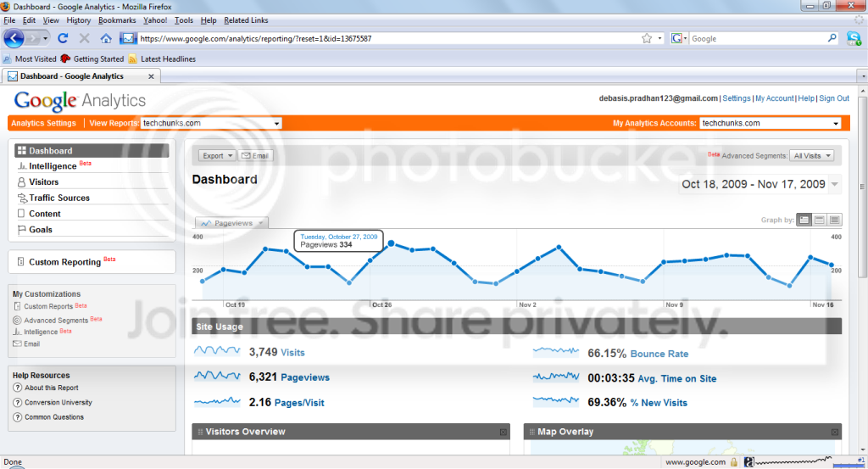Click the Email link under My Customizations
Image resolution: width=868 pixels, height=469 pixels.
(31, 343)
